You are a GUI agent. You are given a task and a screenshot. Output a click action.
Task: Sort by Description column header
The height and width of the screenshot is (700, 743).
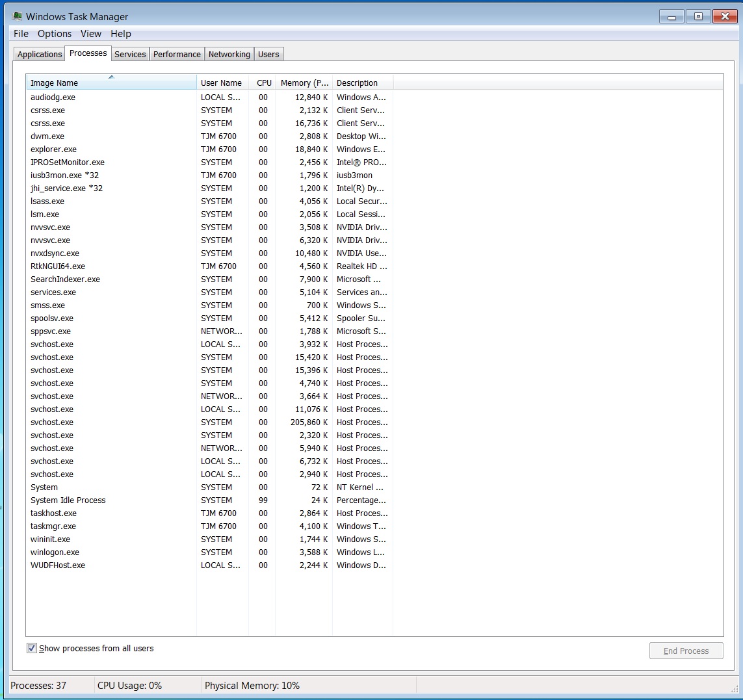coord(363,83)
